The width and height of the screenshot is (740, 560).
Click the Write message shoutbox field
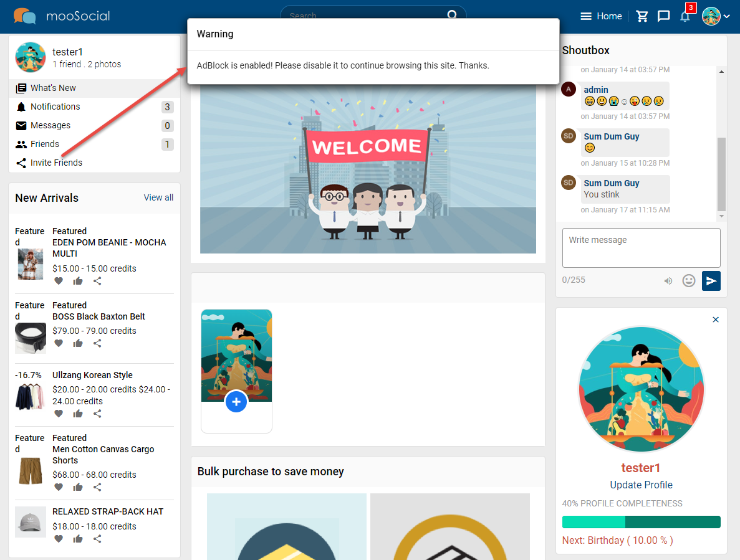[x=641, y=248]
